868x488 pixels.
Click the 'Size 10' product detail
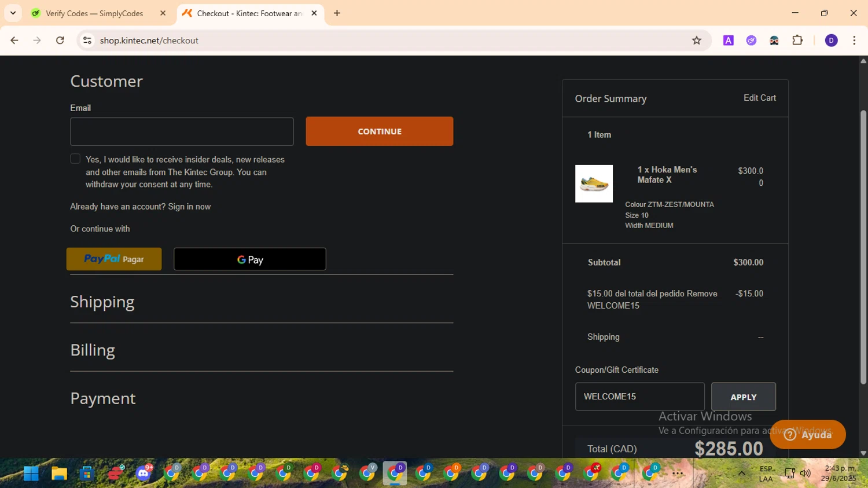(x=637, y=215)
